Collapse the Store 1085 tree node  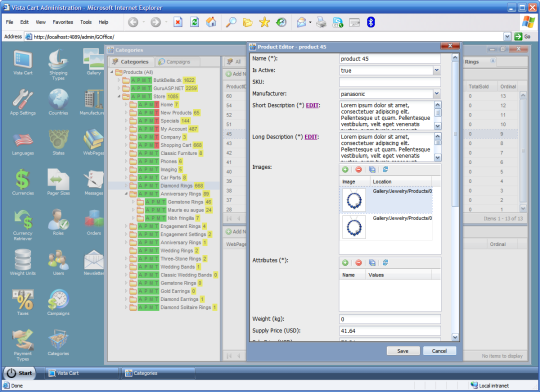pos(119,96)
